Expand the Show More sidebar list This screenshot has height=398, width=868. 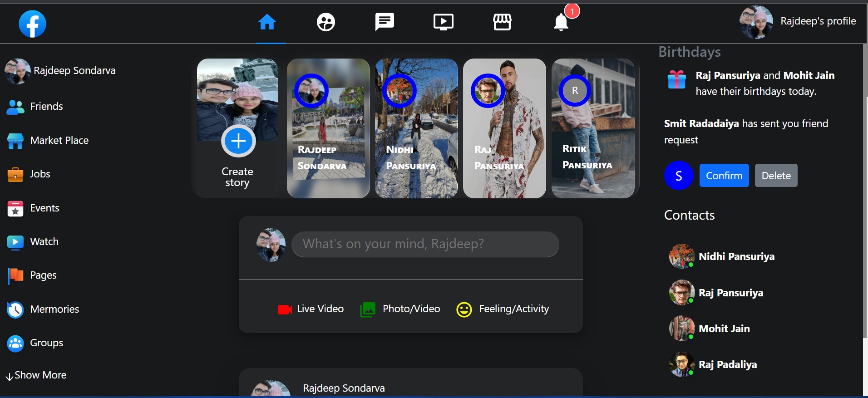(x=36, y=375)
